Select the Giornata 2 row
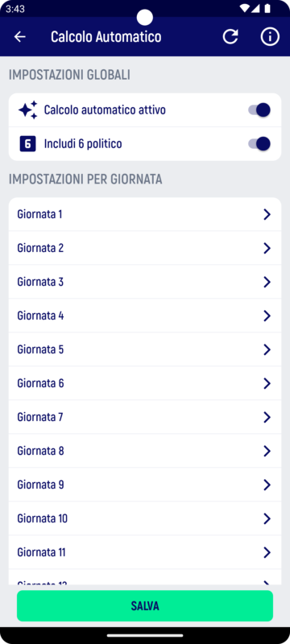The image size is (290, 644). [x=145, y=248]
